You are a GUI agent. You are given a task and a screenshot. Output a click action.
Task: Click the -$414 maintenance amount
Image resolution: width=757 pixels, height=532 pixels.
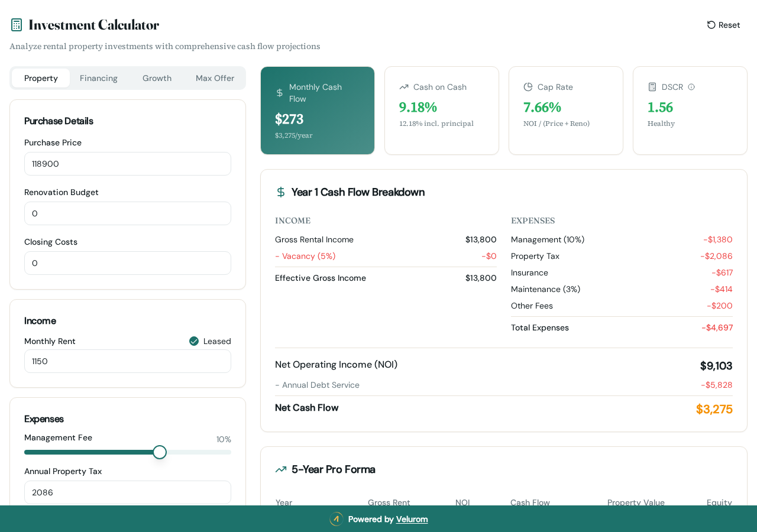(722, 289)
